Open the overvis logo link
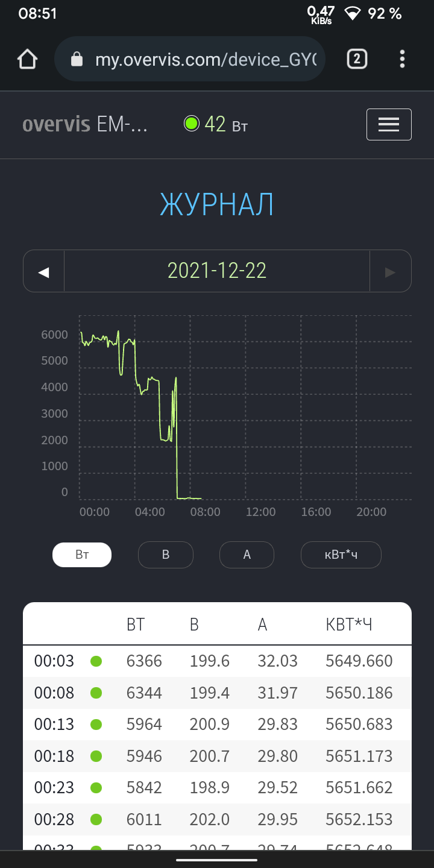Image resolution: width=434 pixels, height=868 pixels. (x=56, y=124)
